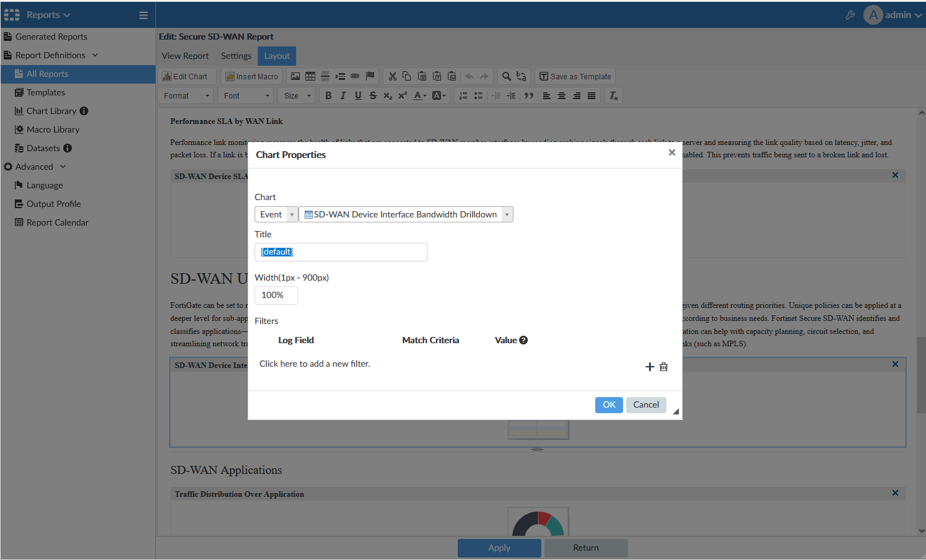Open the Size dropdown

pos(297,95)
